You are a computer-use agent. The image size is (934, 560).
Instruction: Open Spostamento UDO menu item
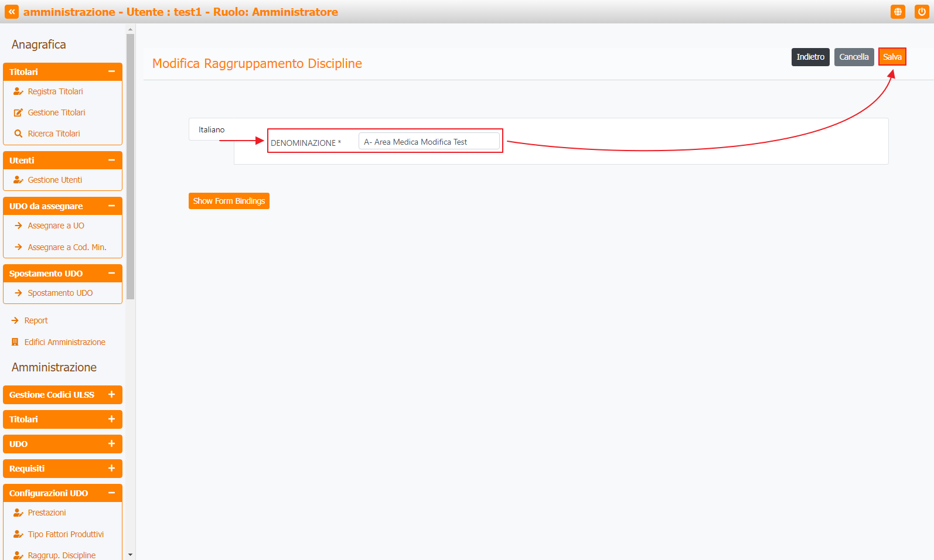pos(60,293)
